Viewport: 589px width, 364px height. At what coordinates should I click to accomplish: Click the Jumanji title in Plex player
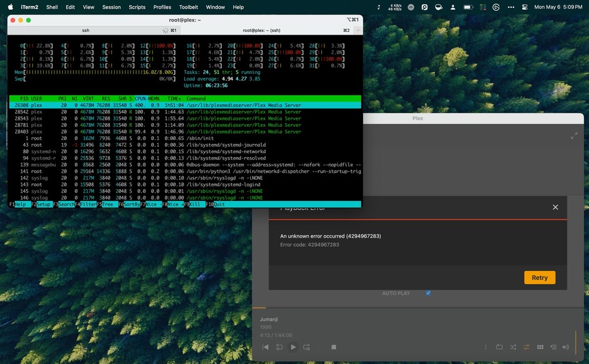(269, 319)
